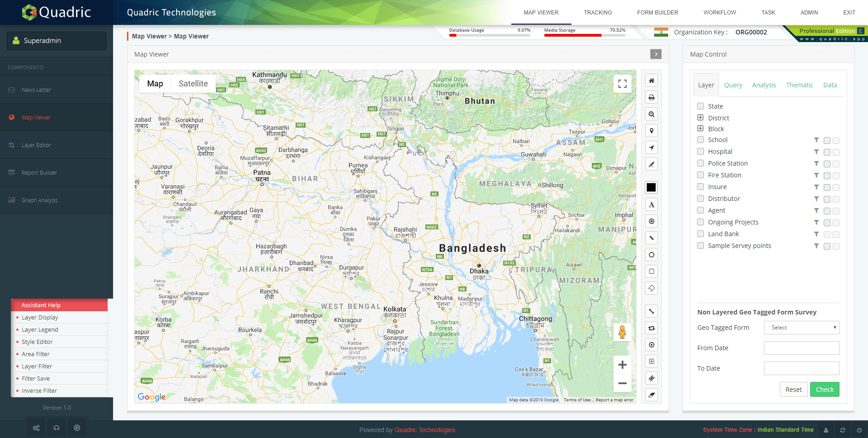Enable the Fire Station layer checkbox
The width and height of the screenshot is (868, 438).
(x=700, y=175)
